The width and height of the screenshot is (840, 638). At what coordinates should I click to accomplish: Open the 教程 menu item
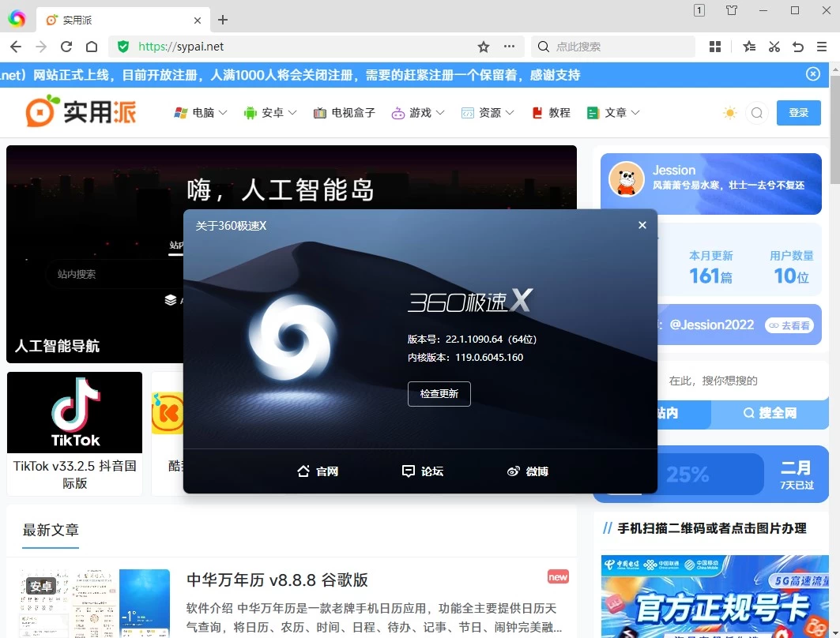coord(552,113)
